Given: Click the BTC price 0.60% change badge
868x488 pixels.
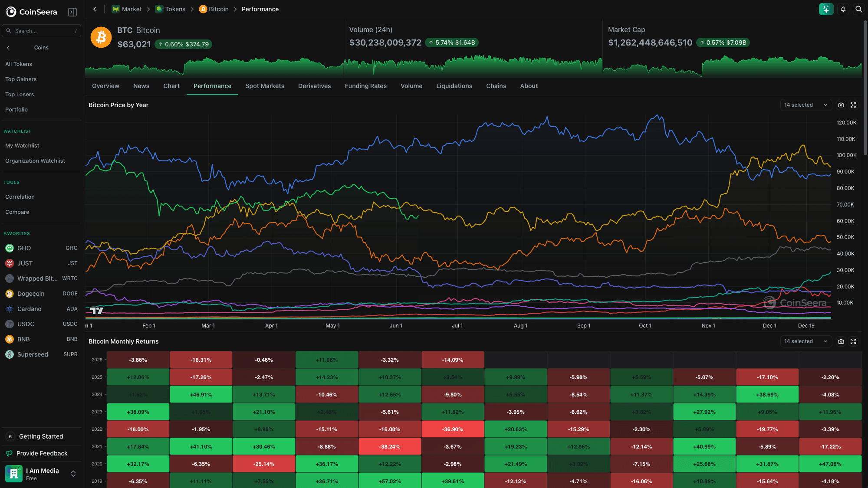Looking at the screenshot, I should [x=183, y=44].
